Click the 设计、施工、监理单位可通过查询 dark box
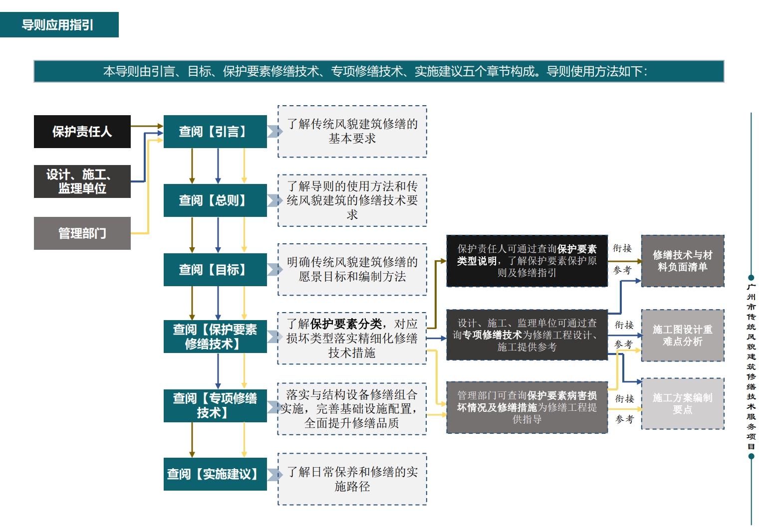This screenshot has width=771, height=532. [527, 335]
